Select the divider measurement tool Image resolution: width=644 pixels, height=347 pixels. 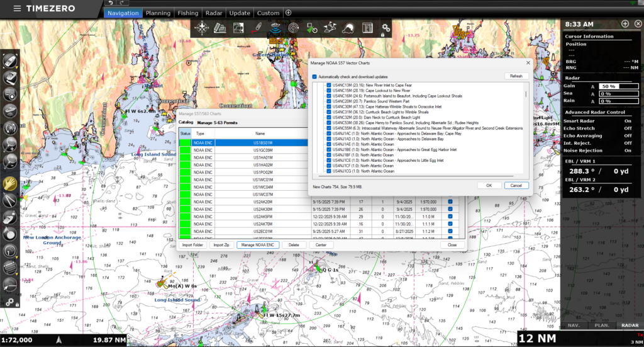[10, 200]
